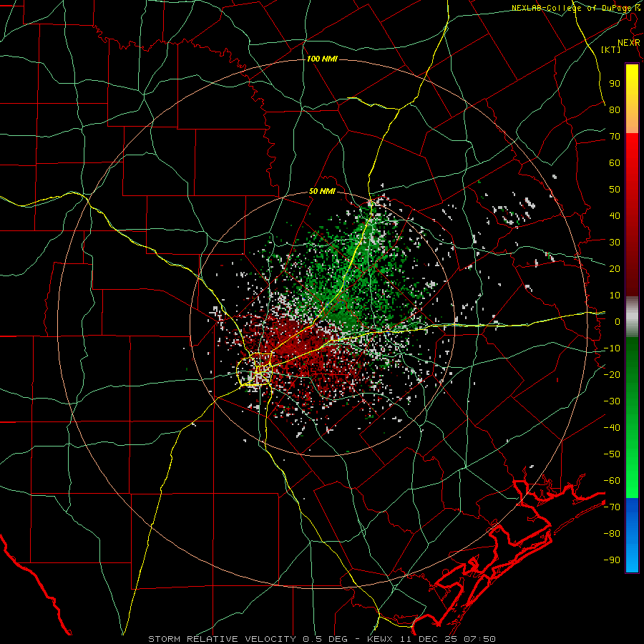
Task: Click the "NEXR" label above the scale
Action: [628, 43]
